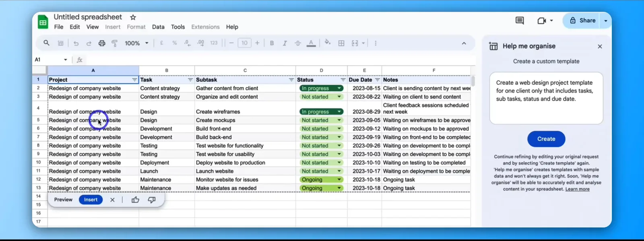
Task: Decrease decimal places
Action: click(x=187, y=43)
